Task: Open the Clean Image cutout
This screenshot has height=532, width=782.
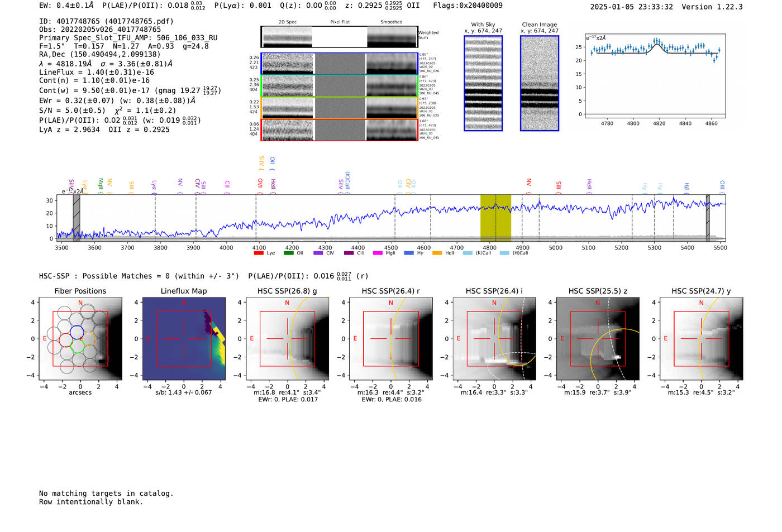Action: 540,83
